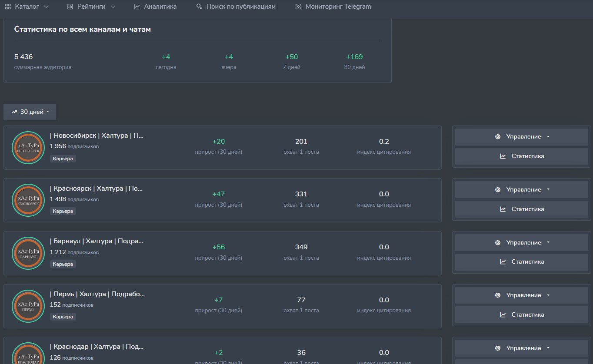The width and height of the screenshot is (593, 364).
Task: Click the 5 436 total audience value
Action: click(x=23, y=57)
